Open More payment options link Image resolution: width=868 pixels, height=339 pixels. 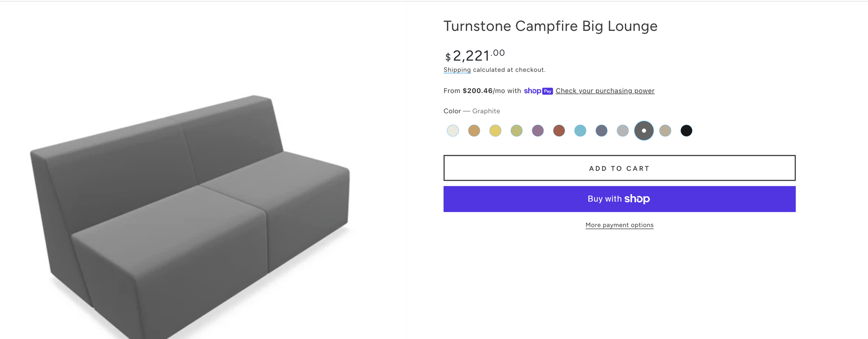[619, 225]
